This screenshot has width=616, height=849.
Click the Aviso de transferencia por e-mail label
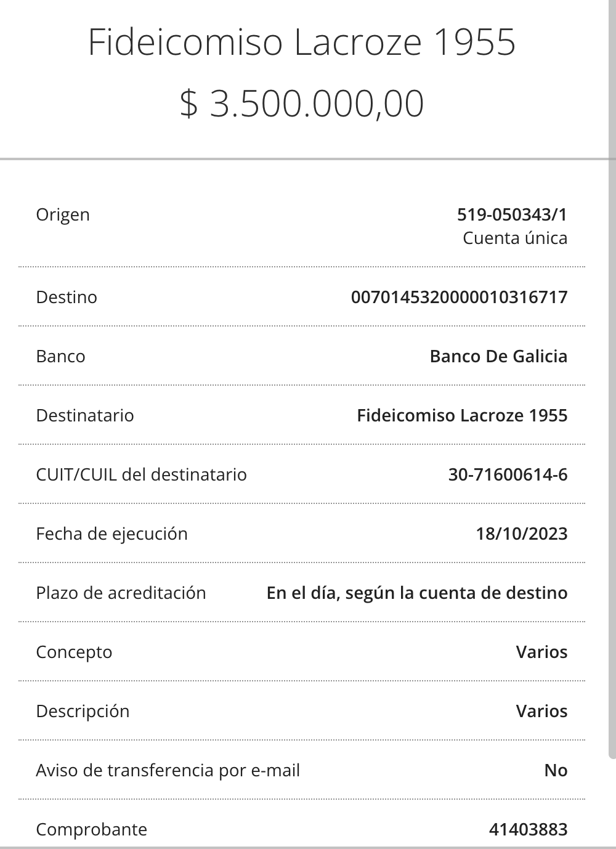[x=168, y=770]
